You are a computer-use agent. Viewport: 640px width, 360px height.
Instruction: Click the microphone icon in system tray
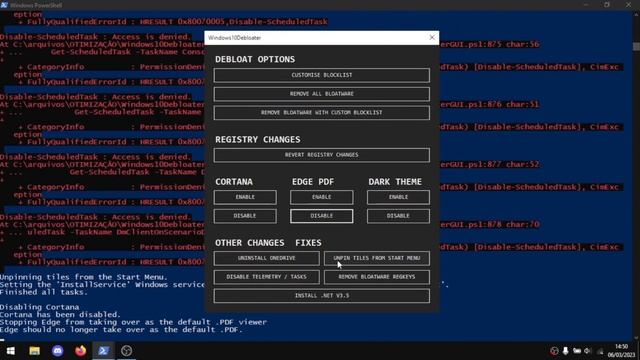point(565,351)
